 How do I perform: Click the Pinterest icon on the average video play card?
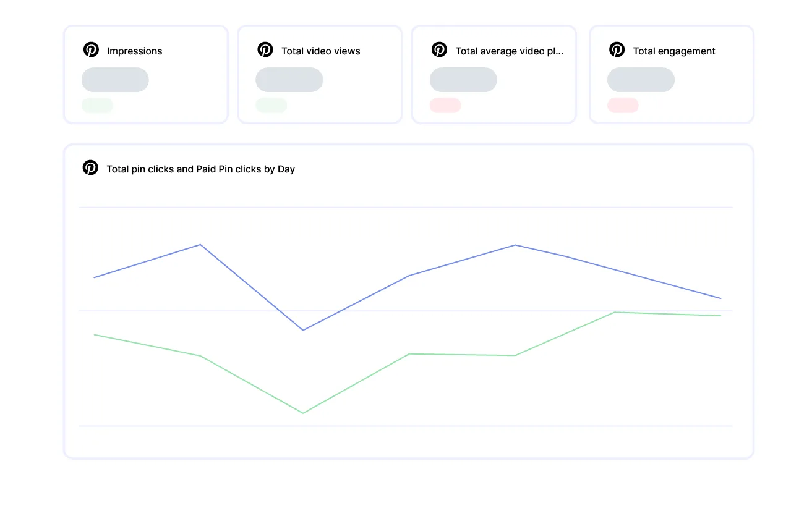(439, 50)
